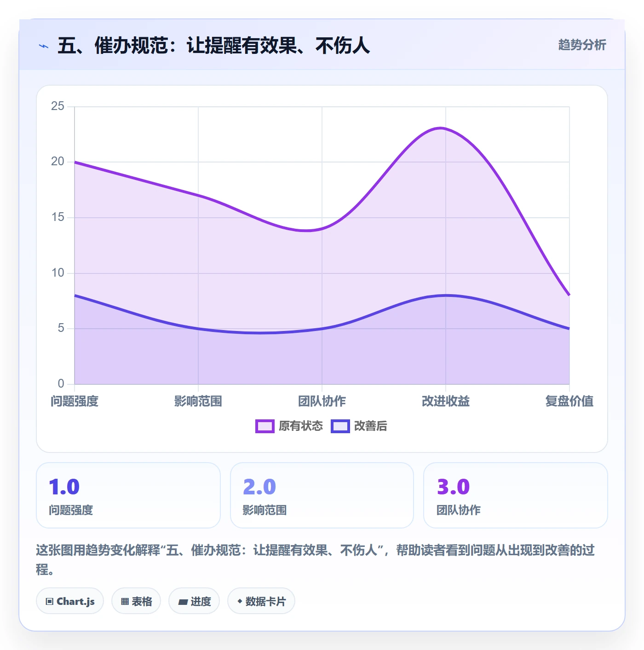Click the 影响范围 x-axis label

[198, 401]
